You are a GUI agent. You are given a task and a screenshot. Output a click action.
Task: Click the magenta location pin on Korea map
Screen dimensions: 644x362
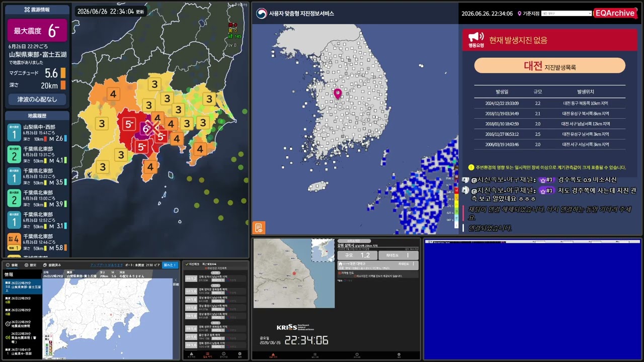pos(338,93)
